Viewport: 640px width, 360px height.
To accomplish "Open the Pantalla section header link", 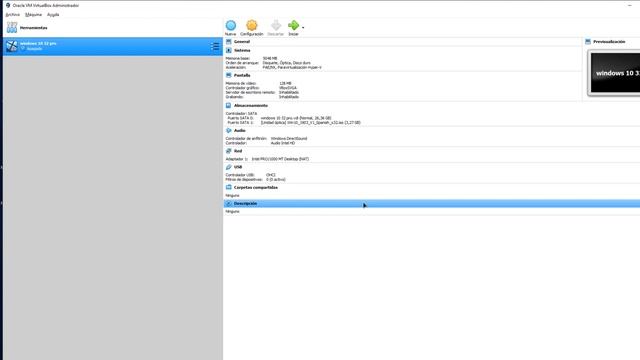I will tap(242, 75).
